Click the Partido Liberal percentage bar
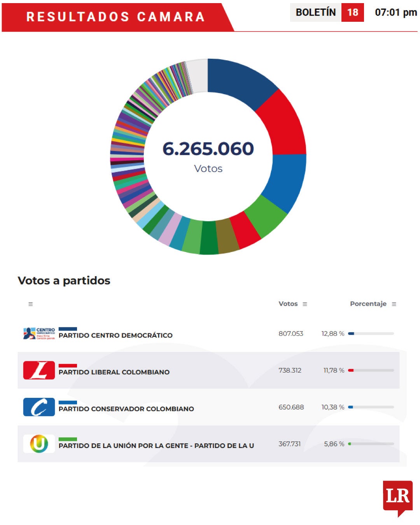 (x=371, y=370)
